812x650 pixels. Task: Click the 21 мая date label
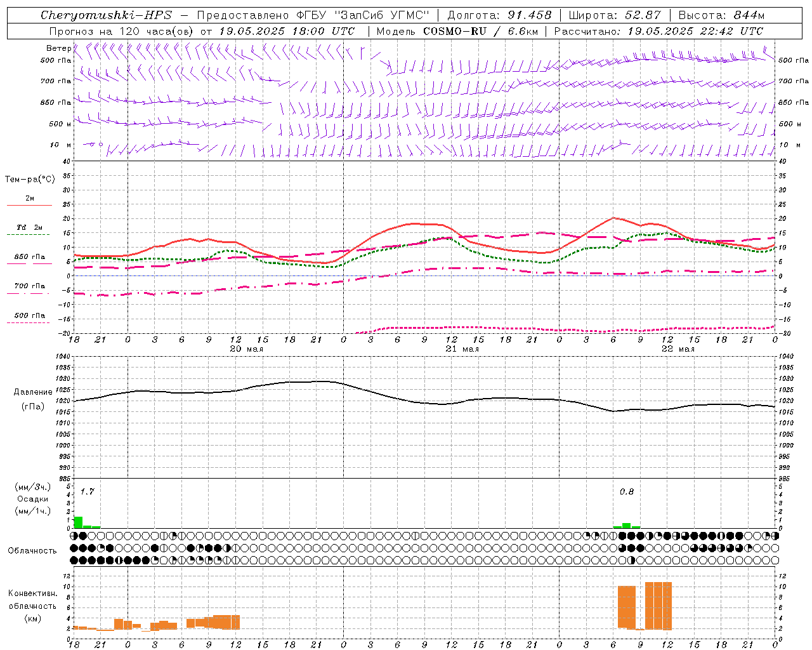462,349
